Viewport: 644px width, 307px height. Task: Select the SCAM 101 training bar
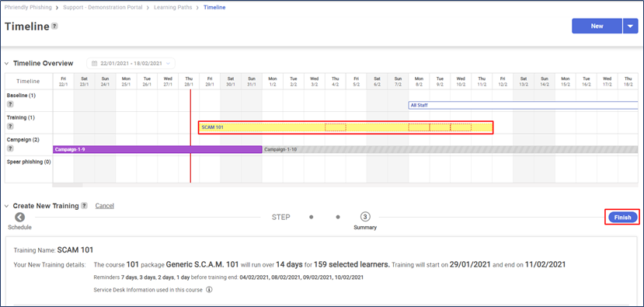(x=346, y=127)
